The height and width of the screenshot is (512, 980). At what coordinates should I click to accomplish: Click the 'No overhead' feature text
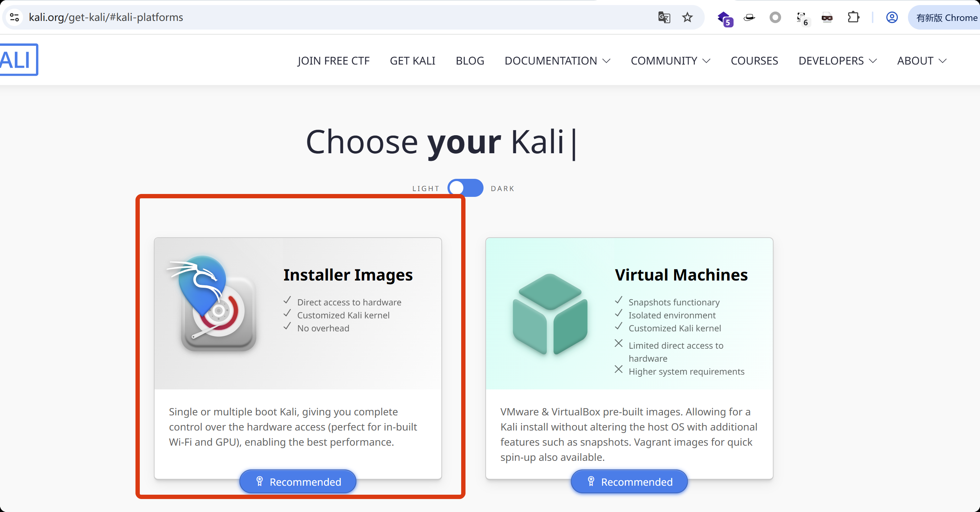coord(323,328)
